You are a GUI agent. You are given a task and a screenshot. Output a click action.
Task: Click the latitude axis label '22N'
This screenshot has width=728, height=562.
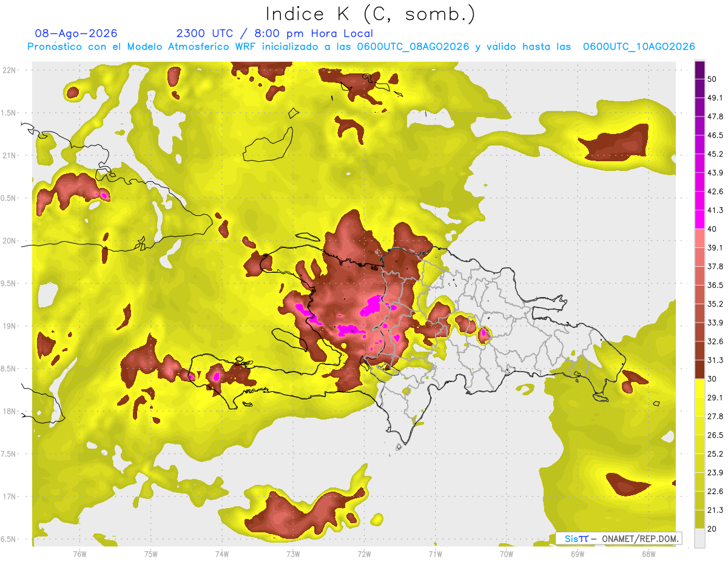pos(10,70)
